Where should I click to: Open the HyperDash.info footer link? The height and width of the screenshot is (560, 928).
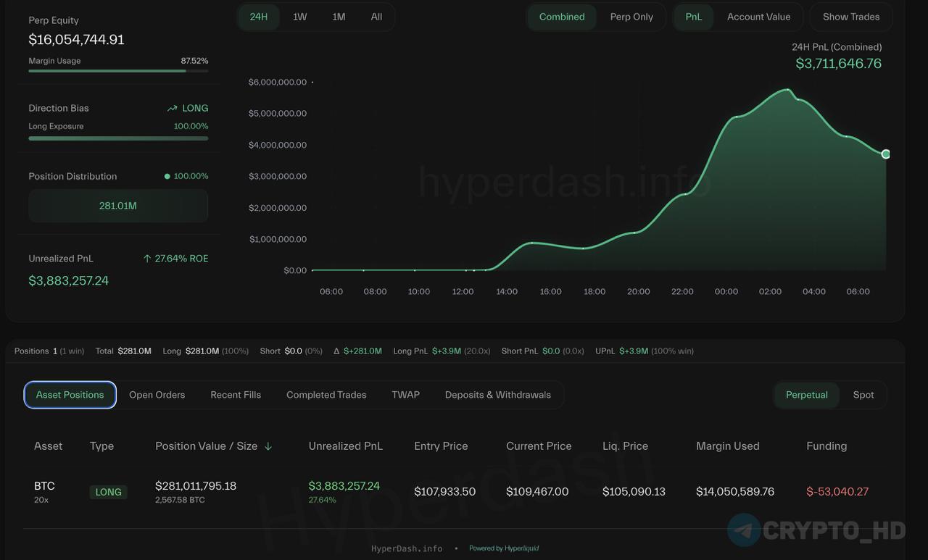[407, 548]
